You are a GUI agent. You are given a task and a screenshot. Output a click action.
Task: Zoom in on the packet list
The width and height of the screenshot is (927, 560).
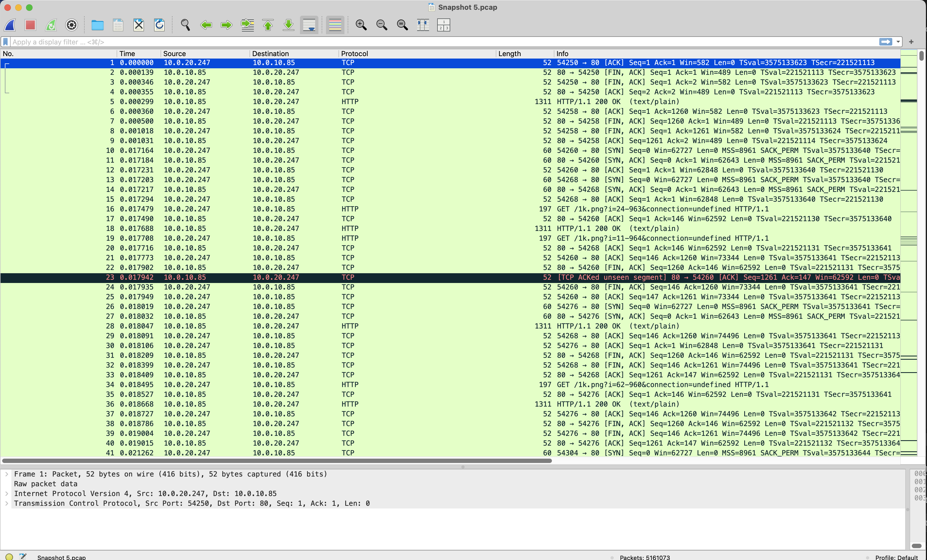(x=361, y=25)
